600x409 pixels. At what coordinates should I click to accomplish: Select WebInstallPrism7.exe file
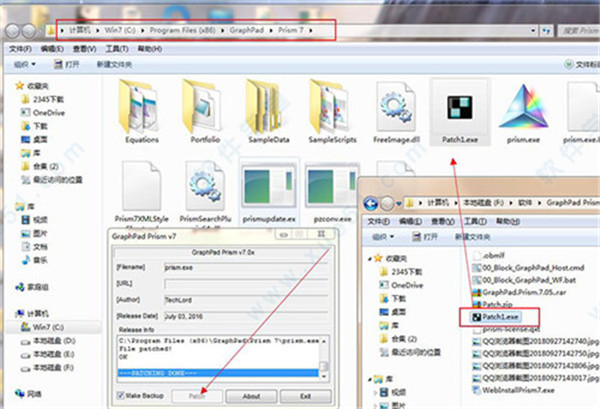pos(513,390)
